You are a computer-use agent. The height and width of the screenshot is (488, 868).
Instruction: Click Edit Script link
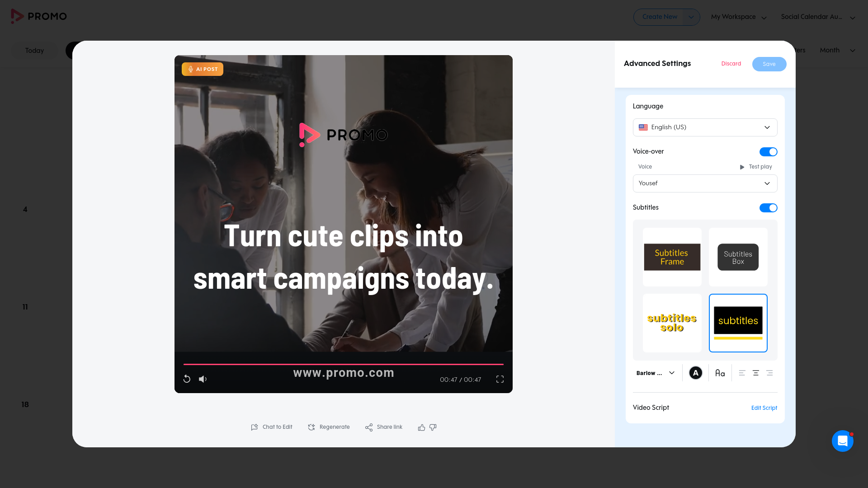click(x=764, y=408)
